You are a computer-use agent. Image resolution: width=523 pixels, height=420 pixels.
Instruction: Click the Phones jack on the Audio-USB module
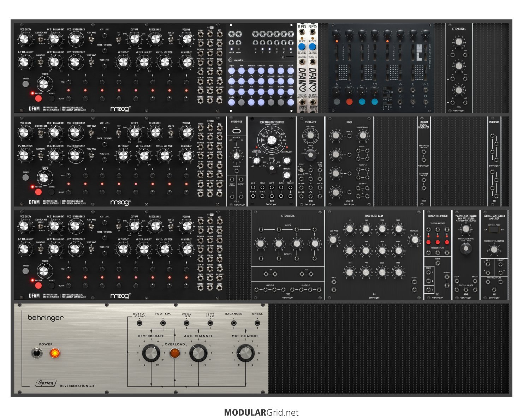236,171
